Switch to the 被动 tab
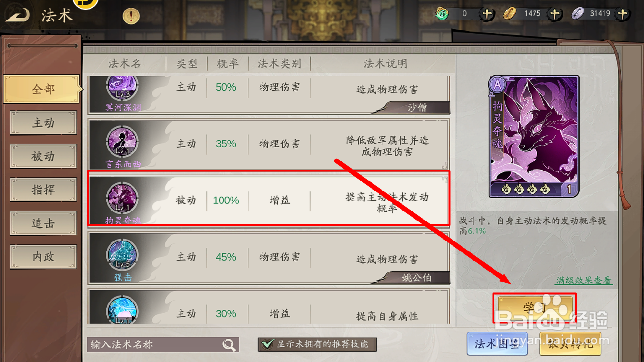Screen dimensions: 644x362 [43, 156]
